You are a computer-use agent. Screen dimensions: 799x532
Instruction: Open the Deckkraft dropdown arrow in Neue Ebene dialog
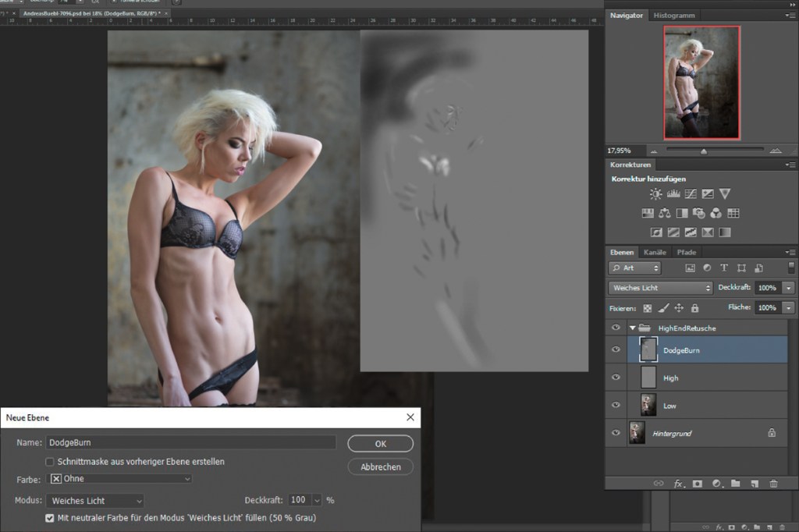point(317,500)
